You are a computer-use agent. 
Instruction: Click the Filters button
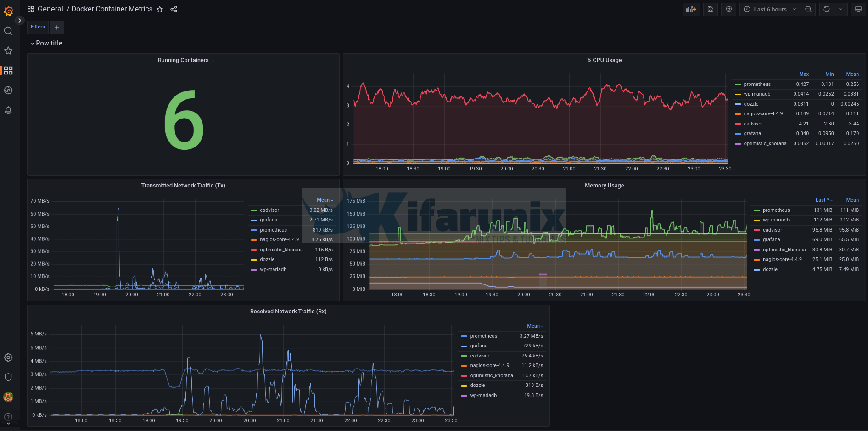37,27
